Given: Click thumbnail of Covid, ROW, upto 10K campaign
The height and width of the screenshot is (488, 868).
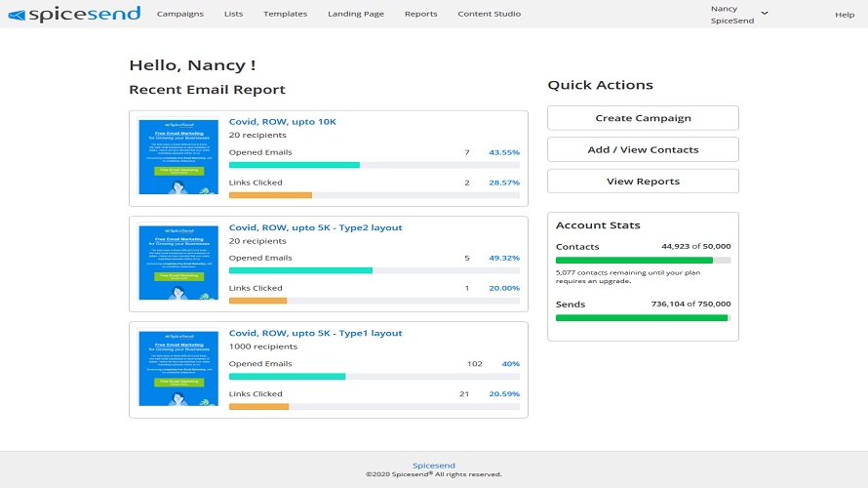Looking at the screenshot, I should click(x=178, y=157).
